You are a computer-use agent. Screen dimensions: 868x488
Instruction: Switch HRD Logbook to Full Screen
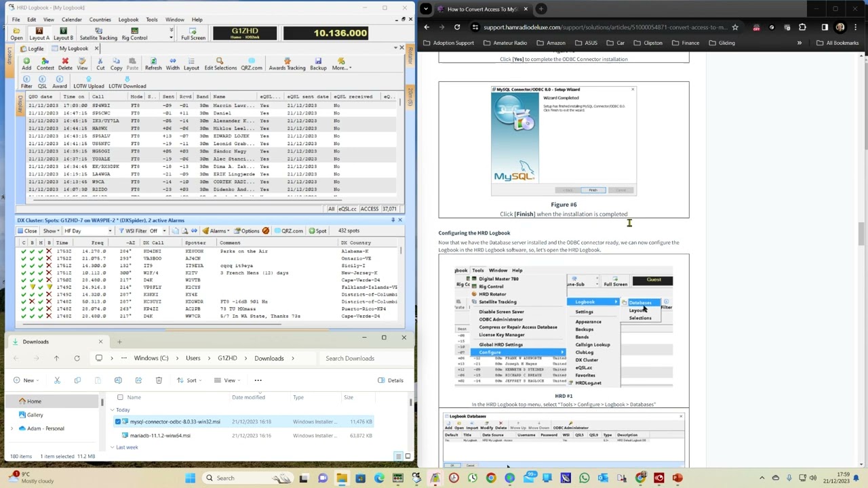[193, 34]
